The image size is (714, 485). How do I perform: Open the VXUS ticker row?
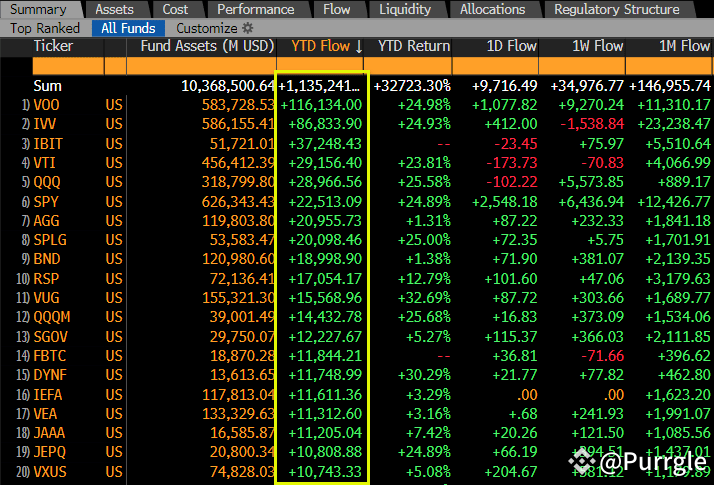pyautogui.click(x=50, y=472)
